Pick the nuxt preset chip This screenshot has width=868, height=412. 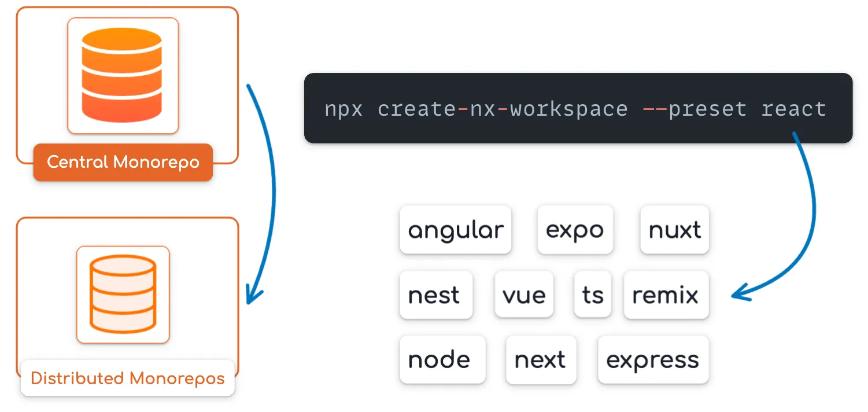tap(674, 230)
